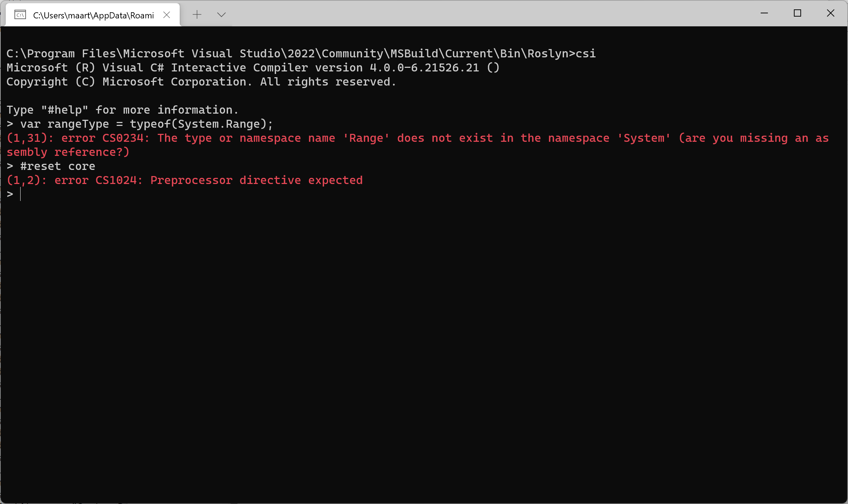
Task: Click the Copyright Microsoft Corporation line
Action: pyautogui.click(x=200, y=82)
